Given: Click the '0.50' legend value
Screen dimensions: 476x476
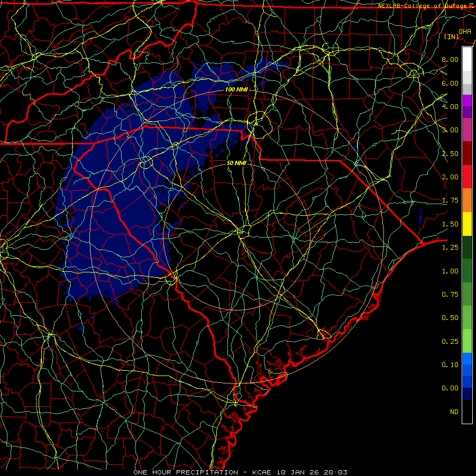Looking at the screenshot, I should point(450,318).
